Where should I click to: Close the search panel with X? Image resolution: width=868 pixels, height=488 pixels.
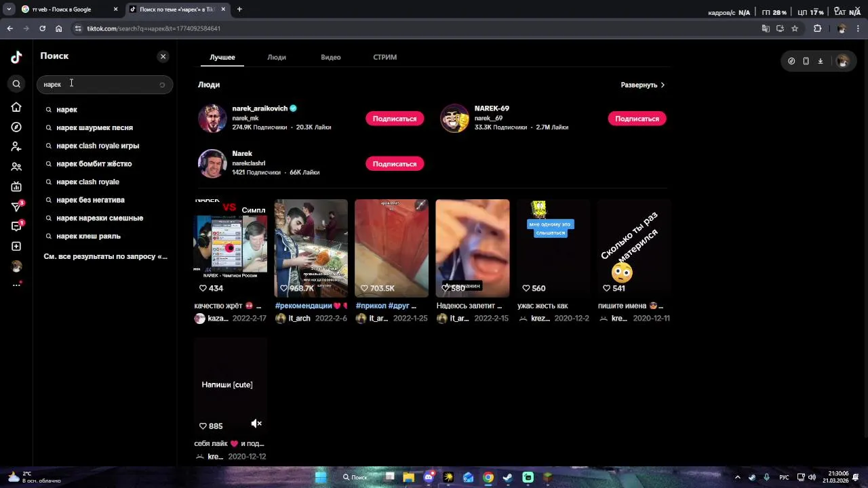(x=163, y=56)
